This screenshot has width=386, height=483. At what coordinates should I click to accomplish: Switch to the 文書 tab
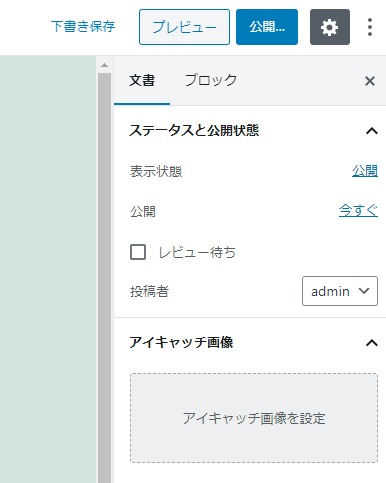(142, 81)
